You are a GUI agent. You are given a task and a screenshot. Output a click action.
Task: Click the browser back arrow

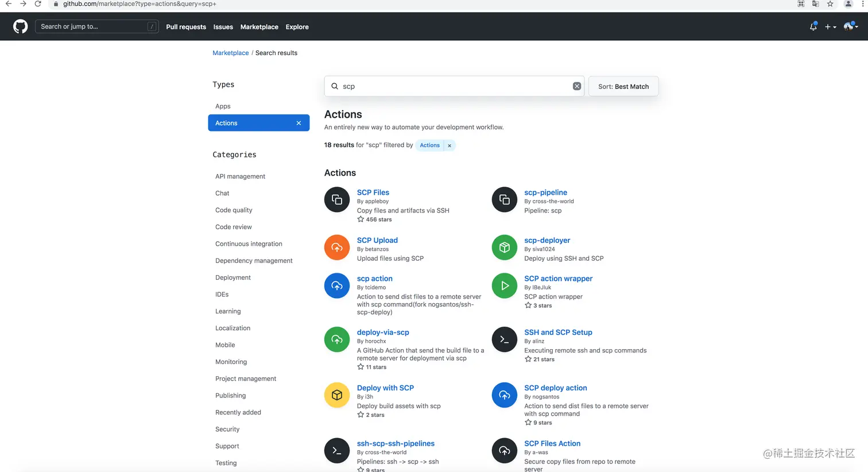pos(9,4)
